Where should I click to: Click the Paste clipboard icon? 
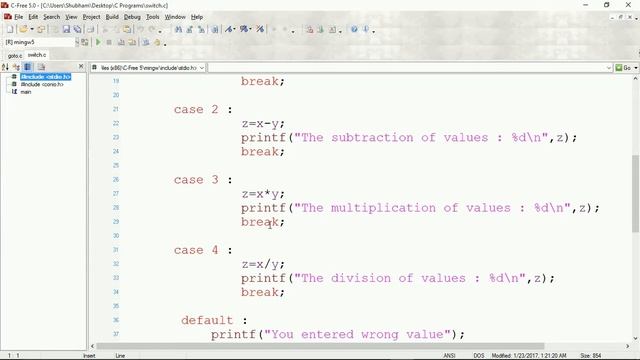coord(127,29)
